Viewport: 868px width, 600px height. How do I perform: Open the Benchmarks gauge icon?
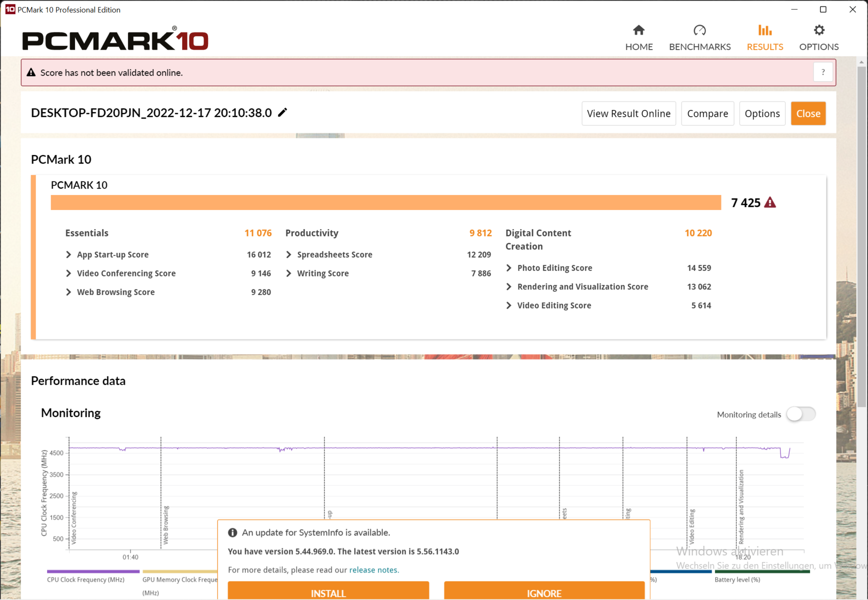(x=699, y=30)
